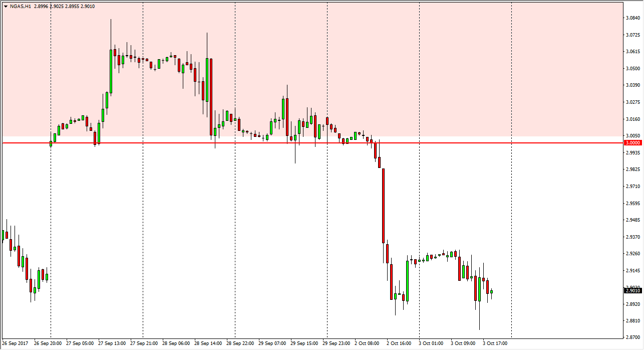Click the 28 Sep 22:00 time label
The height and width of the screenshot is (350, 644).
point(239,343)
